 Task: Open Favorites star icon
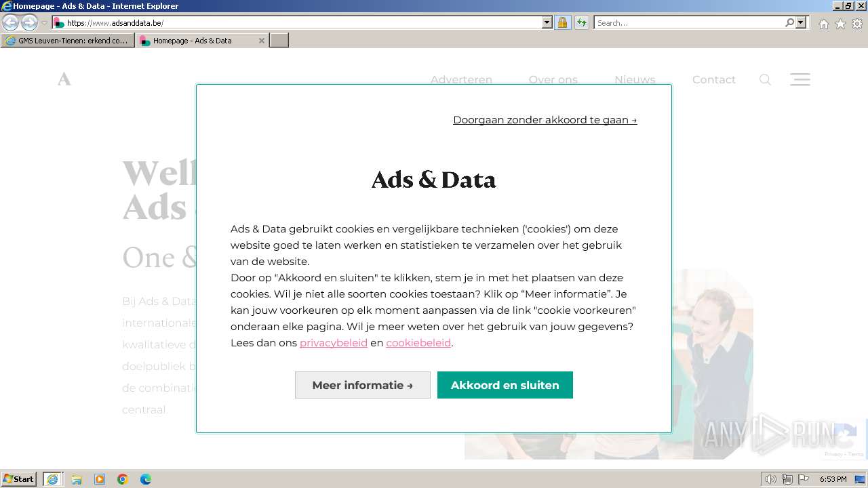(x=840, y=24)
